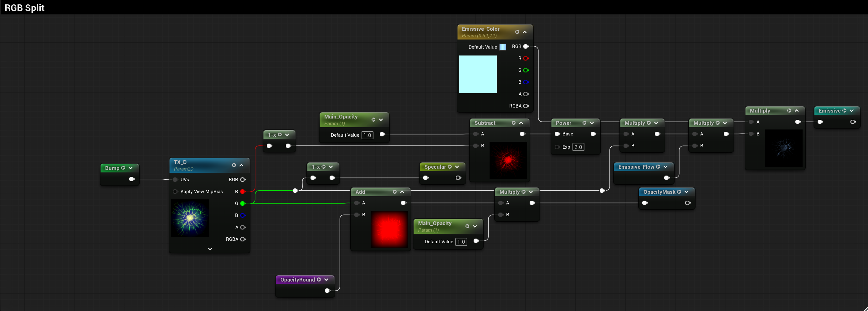The image size is (868, 311).
Task: Click the Subtract node B input pin
Action: pos(476,146)
